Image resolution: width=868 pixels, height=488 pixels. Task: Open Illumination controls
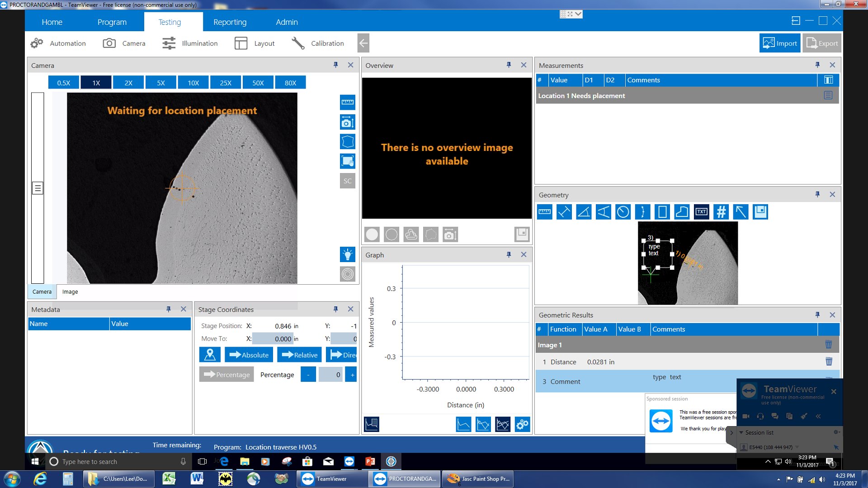point(190,43)
